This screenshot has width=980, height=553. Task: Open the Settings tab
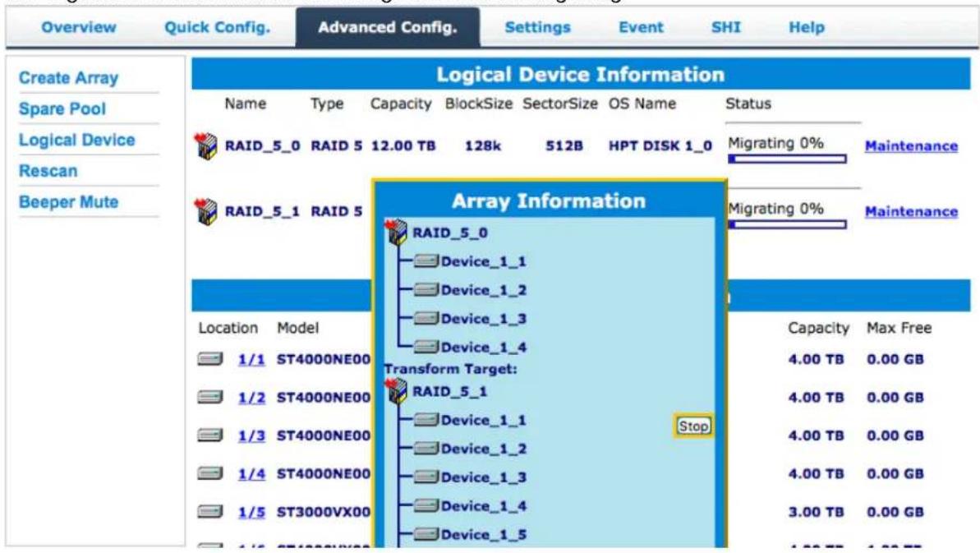click(537, 27)
